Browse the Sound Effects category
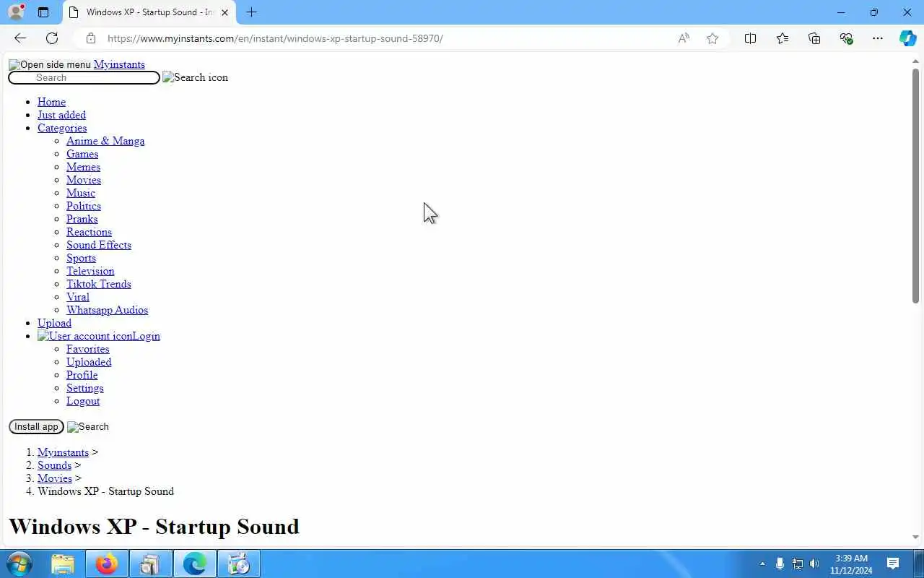 (99, 245)
